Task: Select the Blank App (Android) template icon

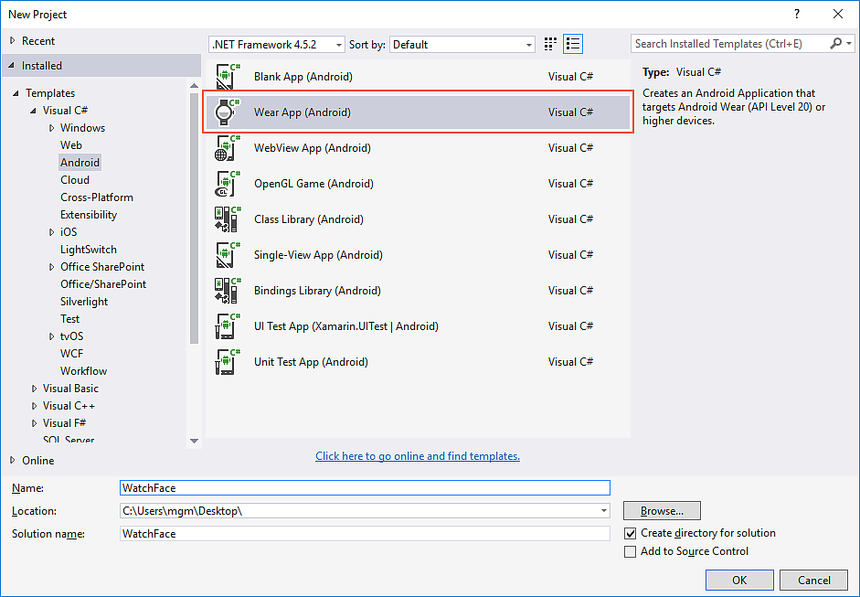Action: click(226, 76)
